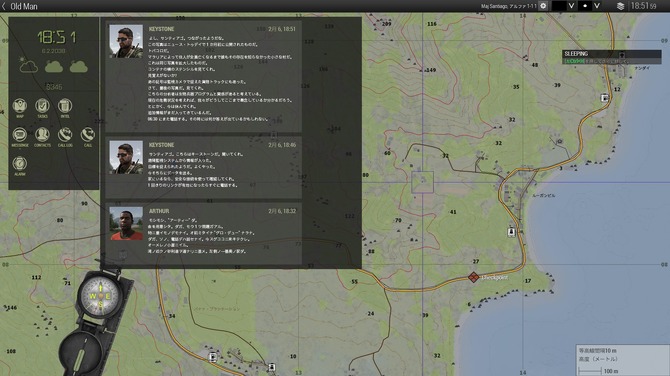The image size is (670, 376).
Task: Open the CALL LOG app icon
Action: pyautogui.click(x=65, y=135)
